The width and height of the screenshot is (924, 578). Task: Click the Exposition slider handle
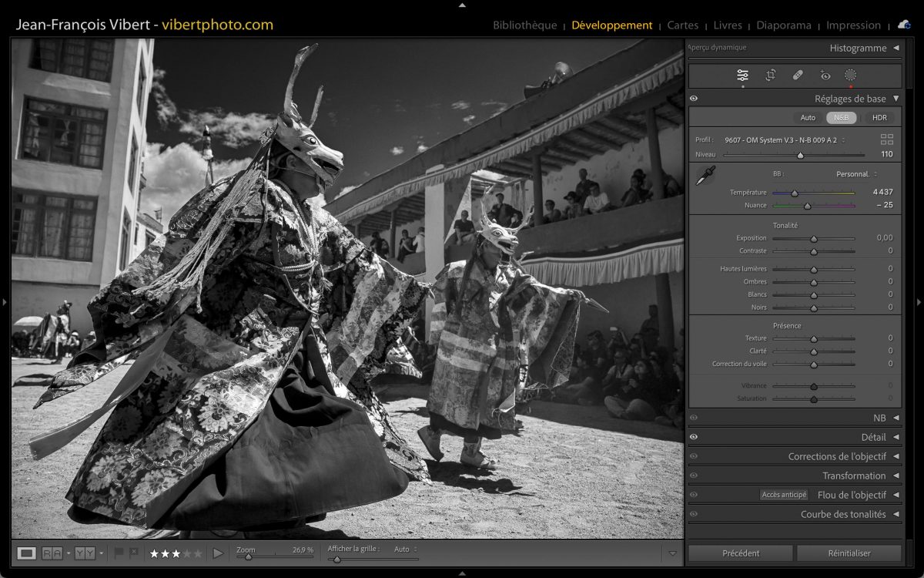[813, 239]
